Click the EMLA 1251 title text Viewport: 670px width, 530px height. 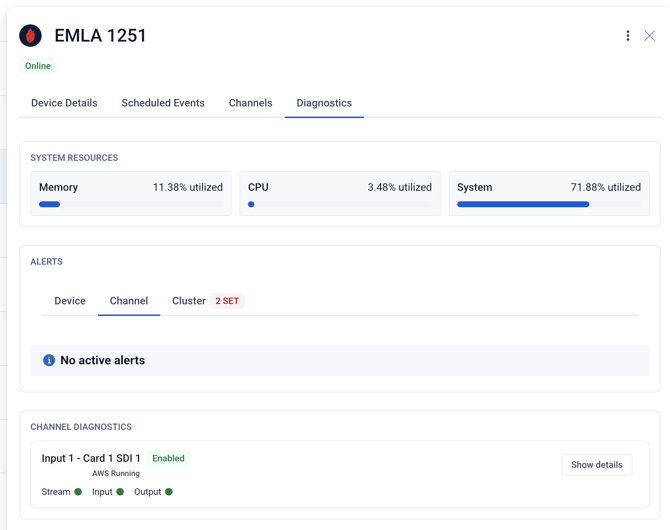pyautogui.click(x=100, y=35)
